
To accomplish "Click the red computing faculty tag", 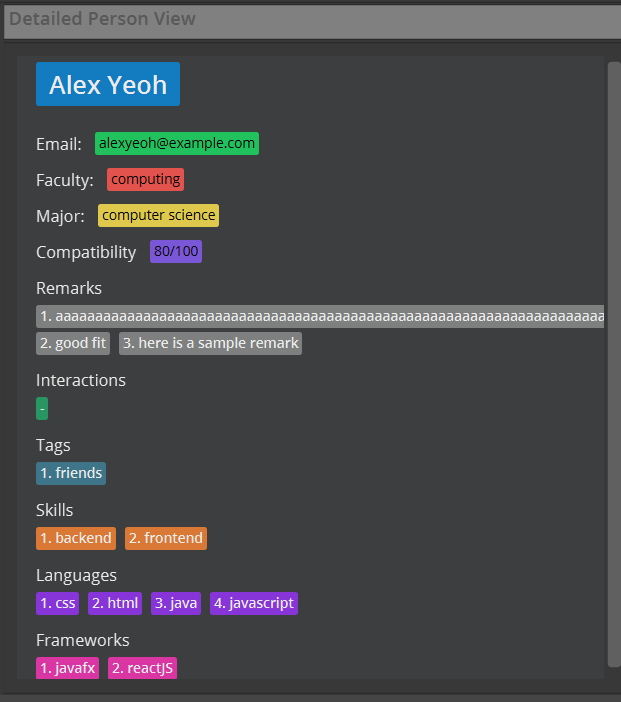I will [146, 180].
